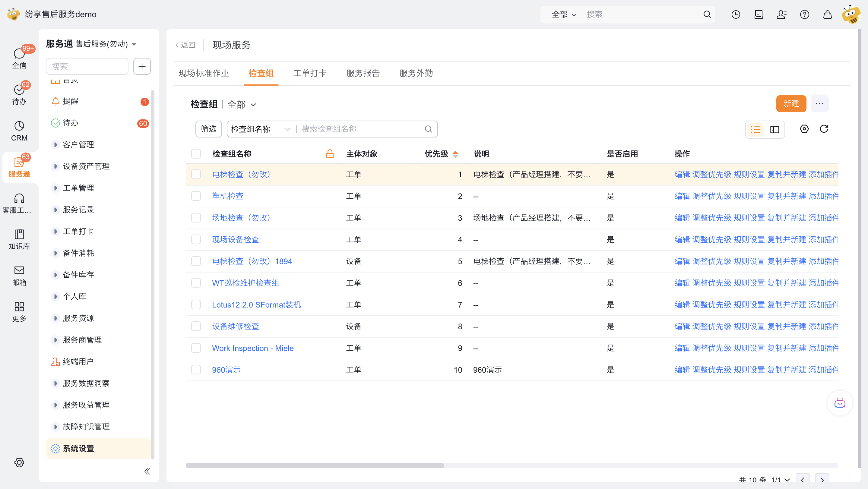Open the Work Inspection - Miele link
The width and height of the screenshot is (868, 489).
(253, 348)
